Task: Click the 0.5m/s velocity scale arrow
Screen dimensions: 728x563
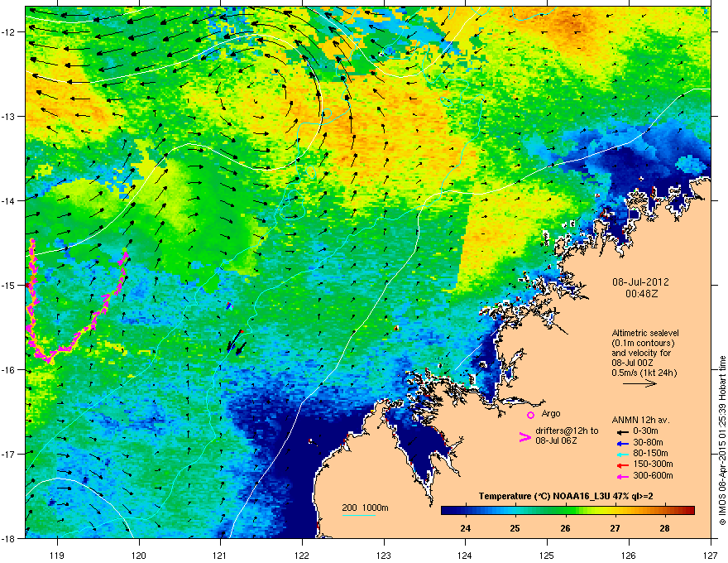Action: [x=639, y=383]
